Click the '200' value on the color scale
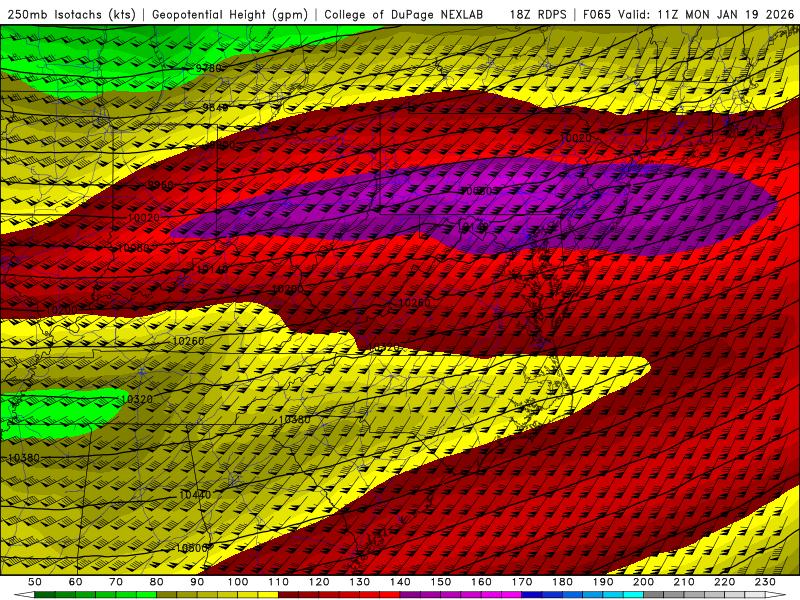 [643, 582]
